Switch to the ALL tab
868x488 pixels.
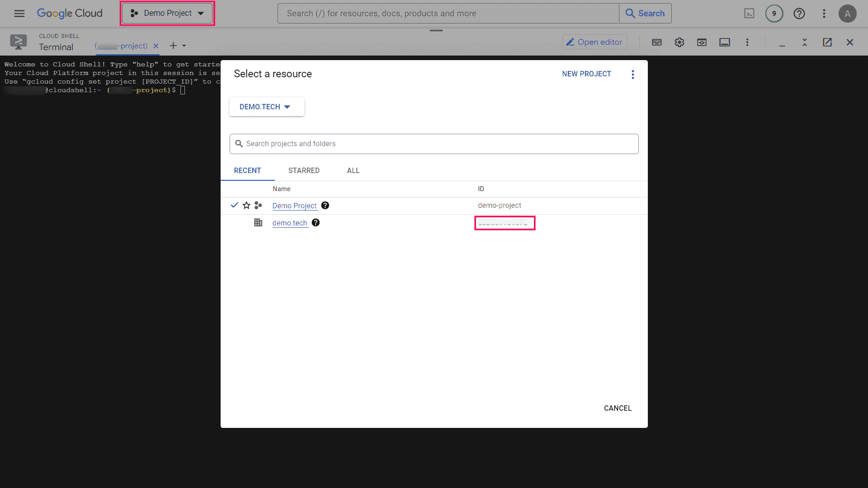click(x=353, y=170)
